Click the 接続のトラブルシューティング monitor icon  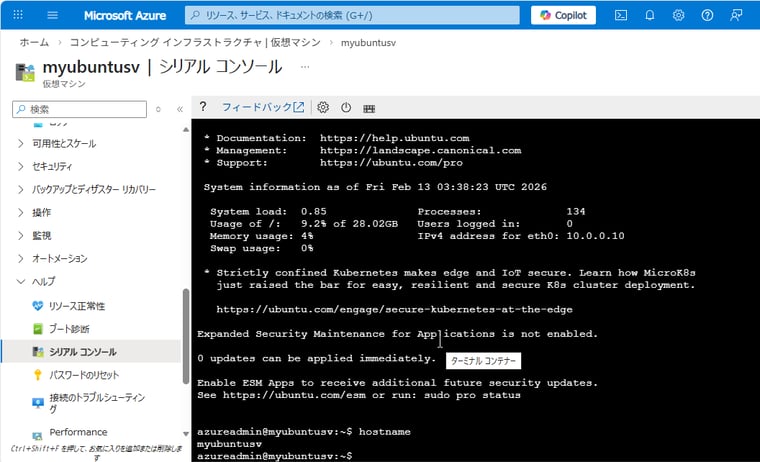(37, 403)
